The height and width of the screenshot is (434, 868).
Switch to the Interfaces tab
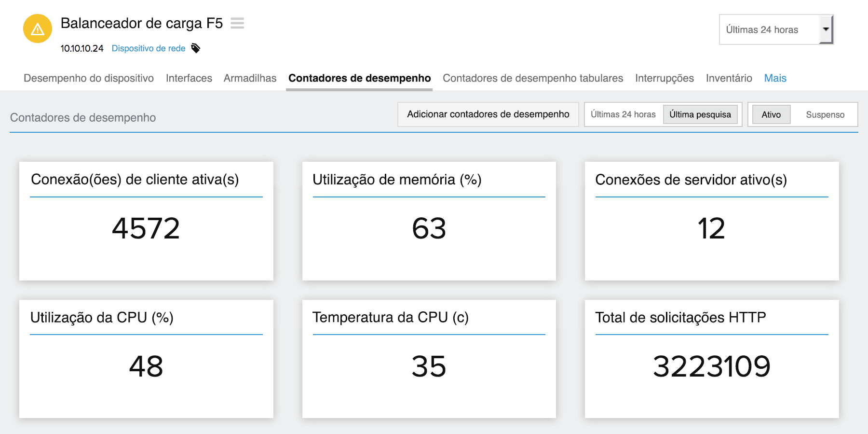(189, 78)
